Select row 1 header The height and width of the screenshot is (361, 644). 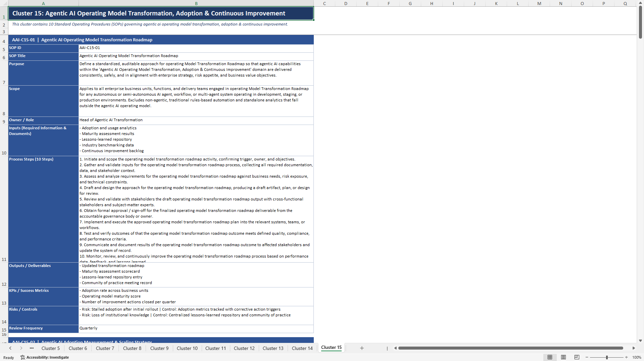[4, 13]
